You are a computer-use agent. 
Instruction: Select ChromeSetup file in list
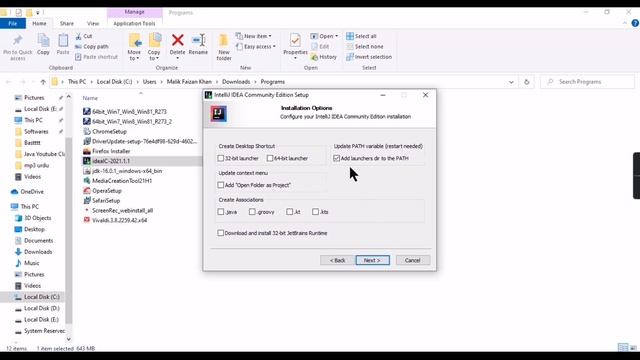click(109, 131)
